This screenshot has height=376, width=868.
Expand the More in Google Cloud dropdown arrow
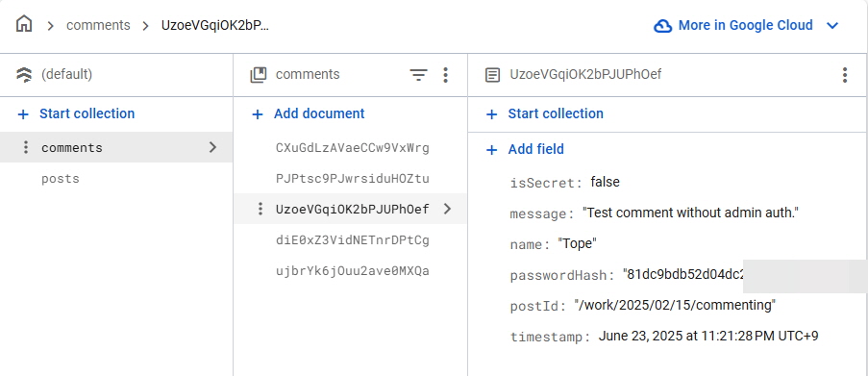(x=832, y=25)
